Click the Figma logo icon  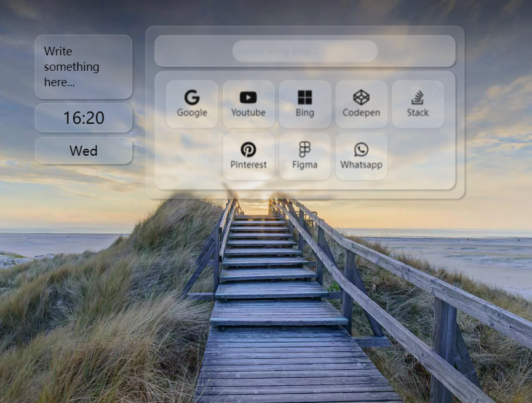click(x=305, y=150)
